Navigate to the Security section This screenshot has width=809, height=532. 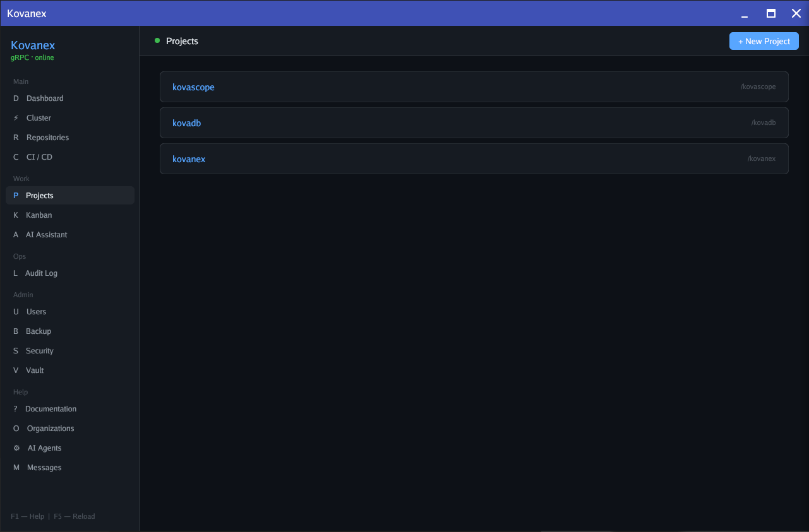[x=40, y=350]
